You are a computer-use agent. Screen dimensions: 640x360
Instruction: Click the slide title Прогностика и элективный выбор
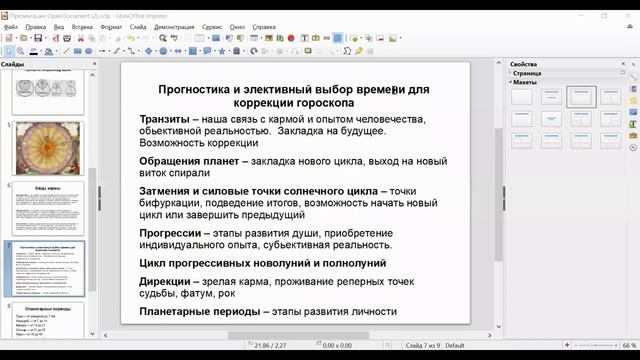click(x=293, y=96)
